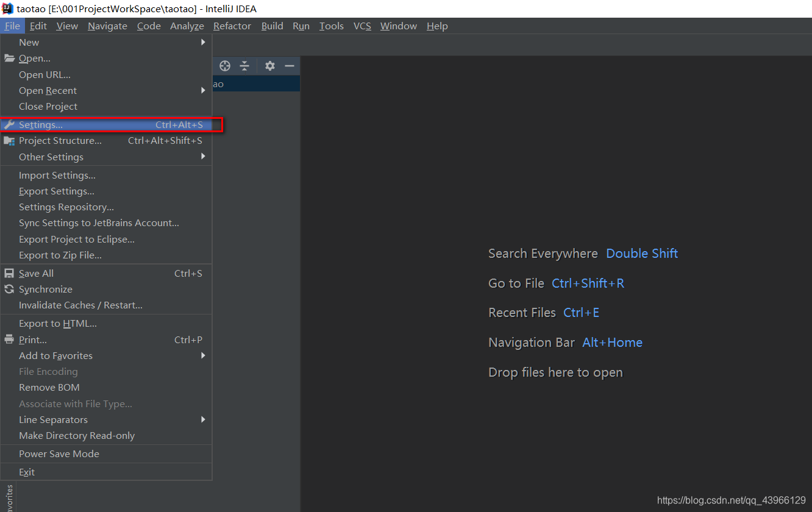Open the Project panel gear options
812x512 pixels.
point(270,66)
